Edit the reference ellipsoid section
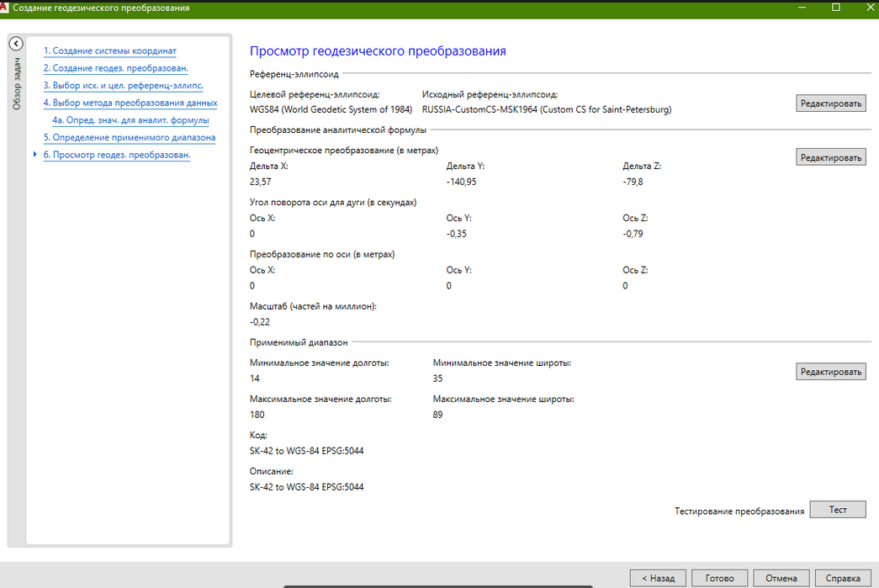 [830, 103]
